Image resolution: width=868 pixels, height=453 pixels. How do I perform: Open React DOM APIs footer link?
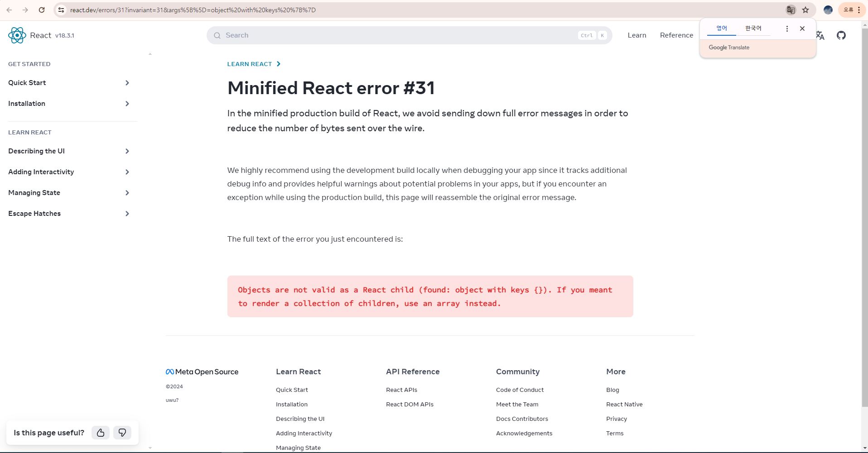coord(410,404)
